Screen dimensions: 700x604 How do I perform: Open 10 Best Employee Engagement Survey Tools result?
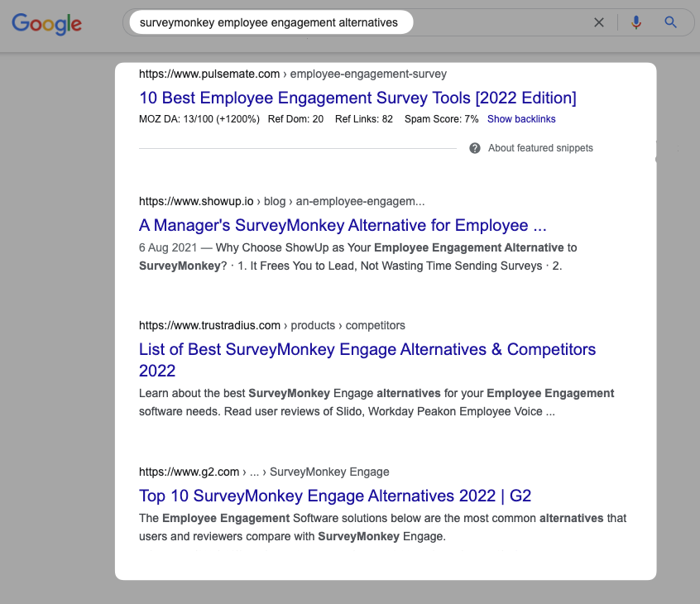pos(357,98)
